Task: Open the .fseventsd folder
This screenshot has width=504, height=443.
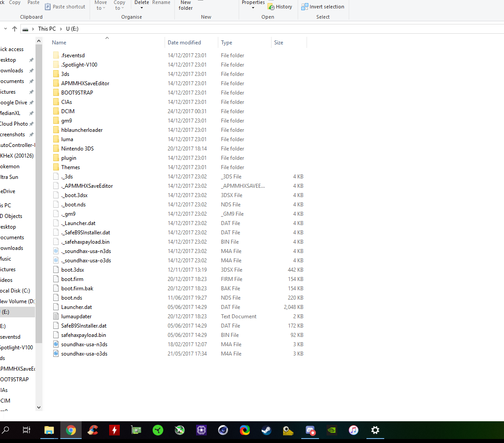Action: pos(73,55)
